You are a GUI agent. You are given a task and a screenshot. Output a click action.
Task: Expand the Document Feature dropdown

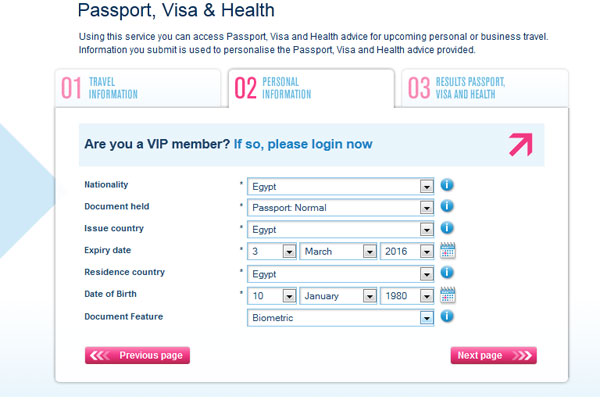tap(427, 318)
